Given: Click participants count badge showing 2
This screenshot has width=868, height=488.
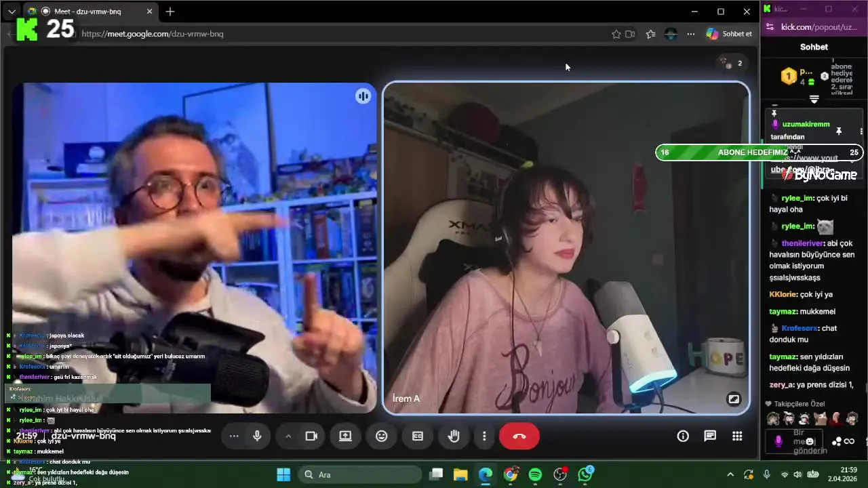Looking at the screenshot, I should (x=732, y=63).
